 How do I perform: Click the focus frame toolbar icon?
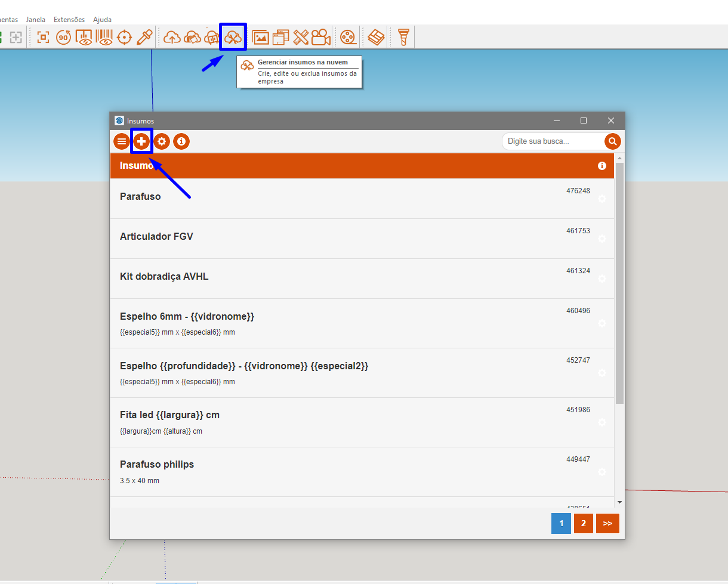click(43, 38)
